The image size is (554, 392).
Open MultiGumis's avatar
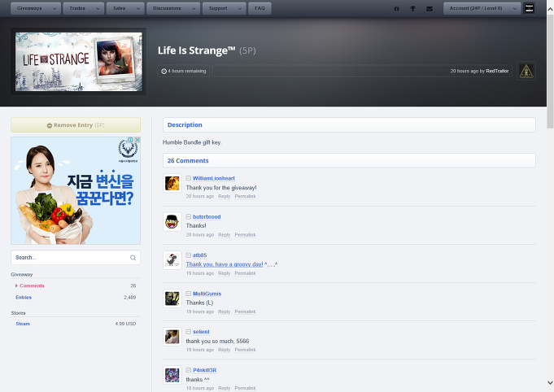pos(172,298)
